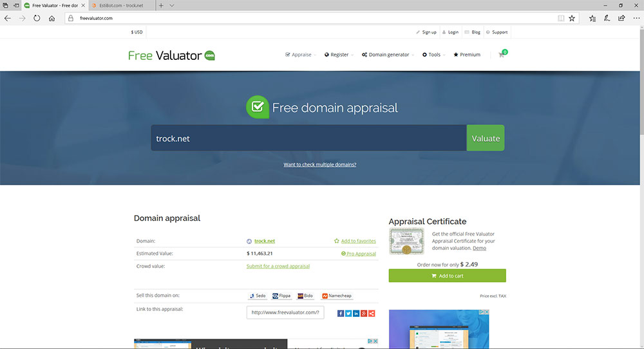Expand the Appraise menu
Screen dimensions: 644x349
tap(301, 55)
